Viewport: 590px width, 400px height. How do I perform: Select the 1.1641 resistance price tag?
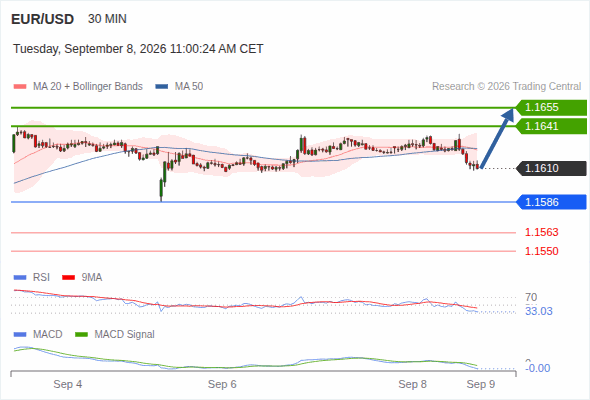(x=551, y=126)
